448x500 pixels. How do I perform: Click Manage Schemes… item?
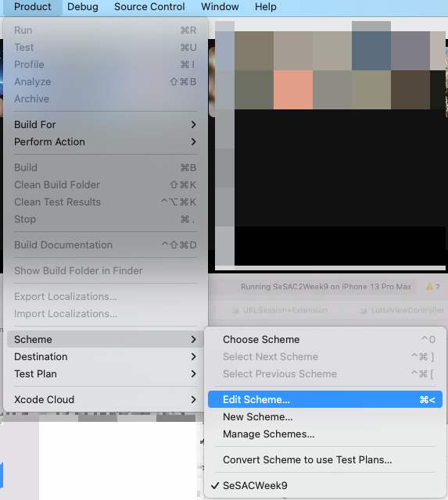pos(325,434)
